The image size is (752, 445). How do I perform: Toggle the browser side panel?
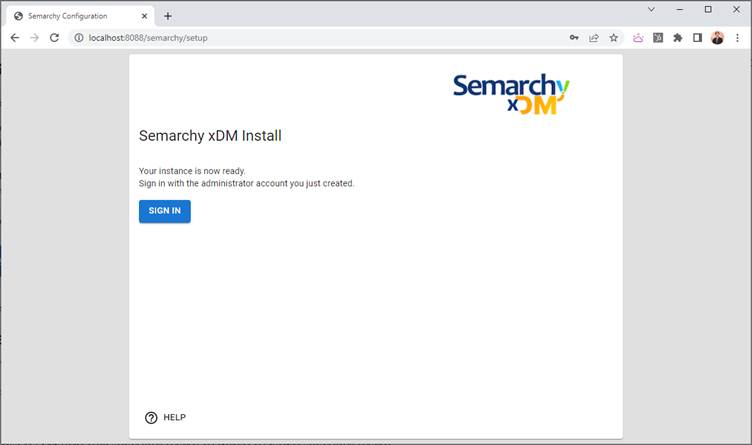point(697,38)
